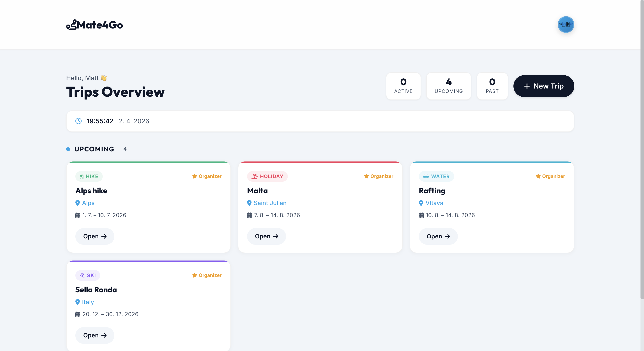The height and width of the screenshot is (351, 644).
Task: Click the UPCOMING section heading
Action: tap(94, 149)
